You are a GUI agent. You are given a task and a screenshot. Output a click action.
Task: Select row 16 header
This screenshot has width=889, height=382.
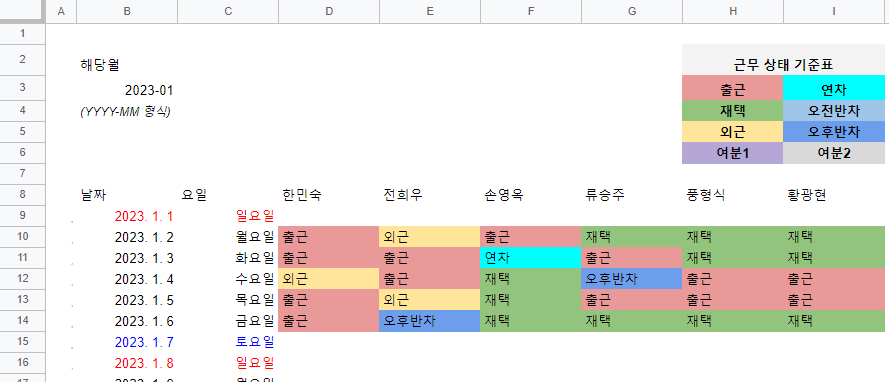[x=22, y=363]
